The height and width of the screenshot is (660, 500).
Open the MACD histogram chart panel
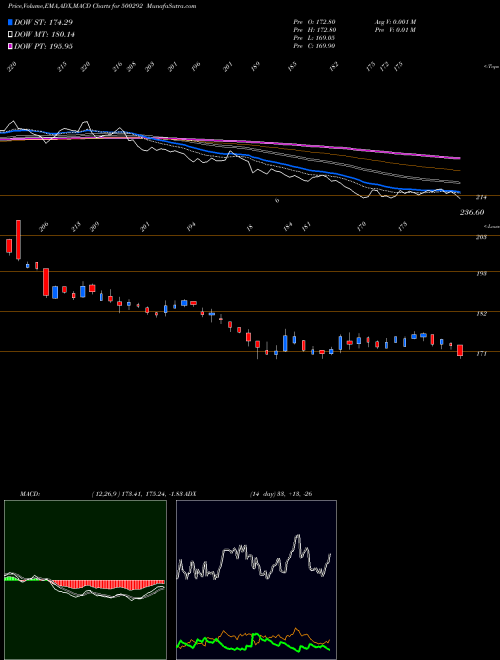click(x=85, y=580)
